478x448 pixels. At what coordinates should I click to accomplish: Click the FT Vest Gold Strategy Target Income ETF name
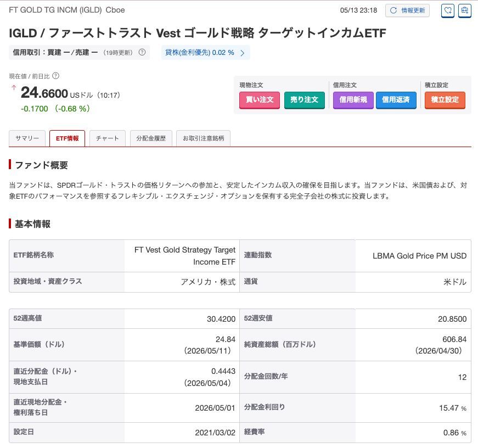185,256
